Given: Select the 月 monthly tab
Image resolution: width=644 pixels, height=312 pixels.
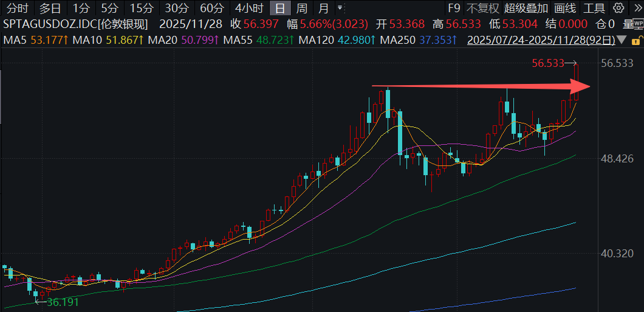Looking at the screenshot, I should (324, 8).
